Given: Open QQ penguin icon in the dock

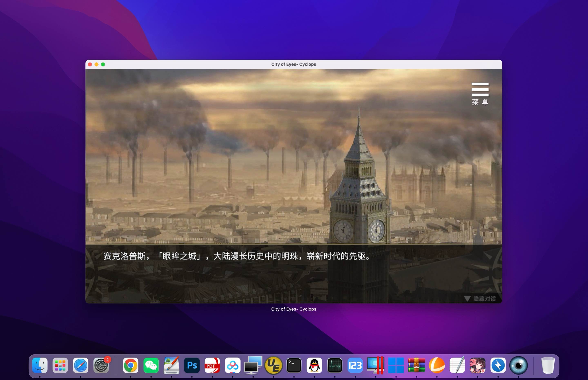Looking at the screenshot, I should 314,365.
